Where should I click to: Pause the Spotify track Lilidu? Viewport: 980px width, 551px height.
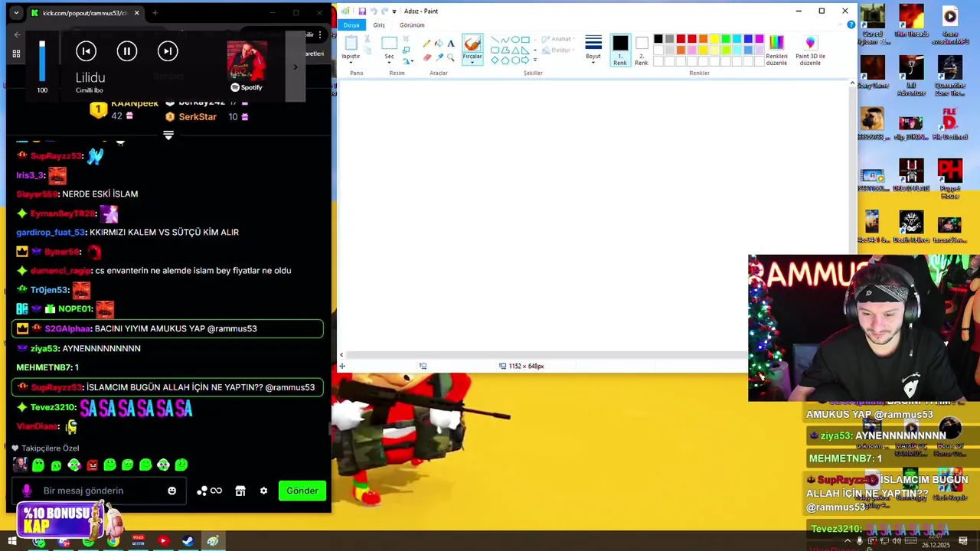[127, 51]
